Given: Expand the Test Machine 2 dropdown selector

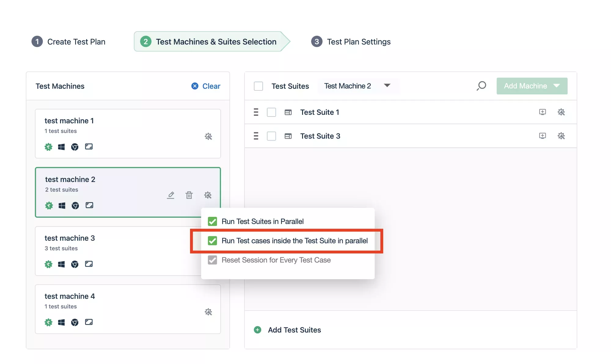Looking at the screenshot, I should pos(387,86).
